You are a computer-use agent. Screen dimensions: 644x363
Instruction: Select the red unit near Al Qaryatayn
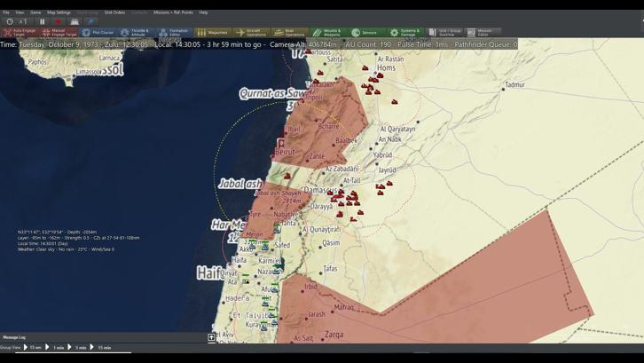click(395, 101)
